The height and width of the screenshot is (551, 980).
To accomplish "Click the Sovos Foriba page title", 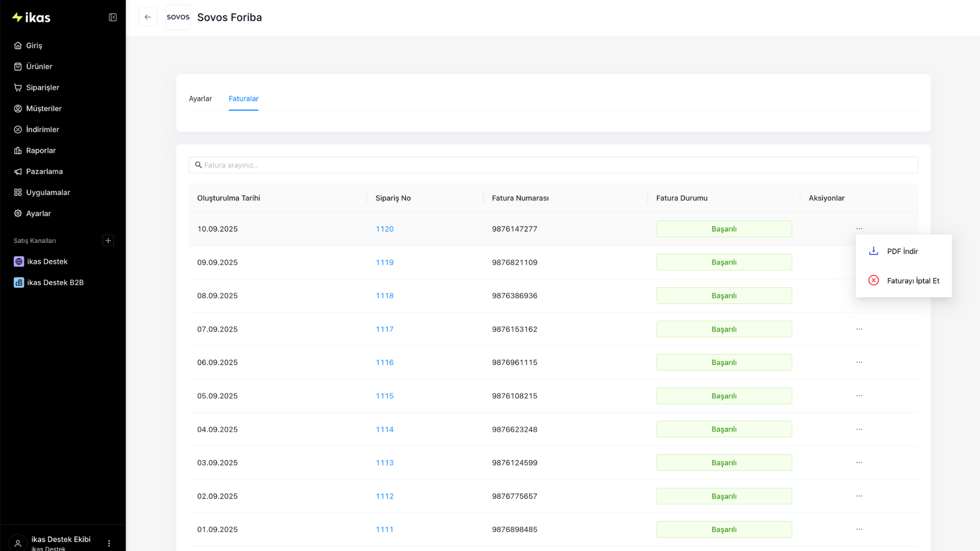I will click(x=230, y=17).
